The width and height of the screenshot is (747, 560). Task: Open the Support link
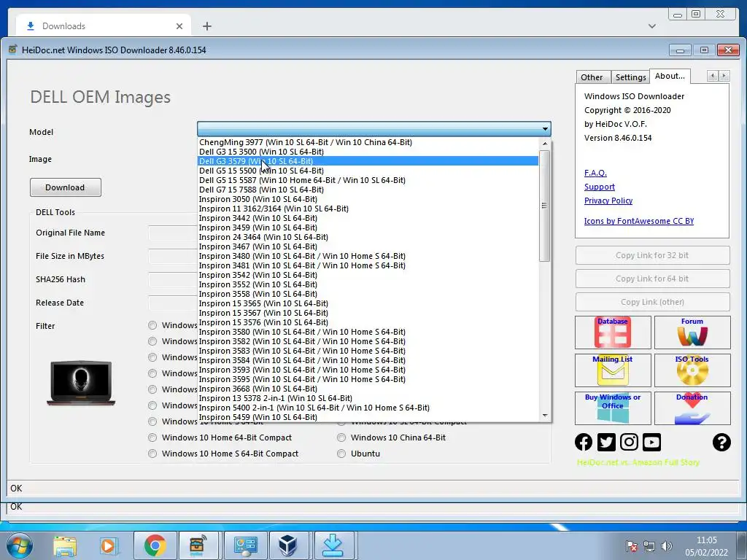[600, 187]
